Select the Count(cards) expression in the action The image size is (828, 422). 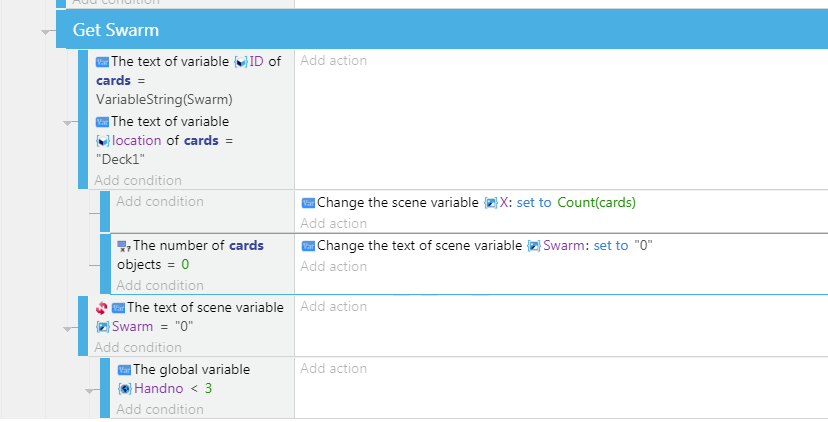tap(596, 203)
